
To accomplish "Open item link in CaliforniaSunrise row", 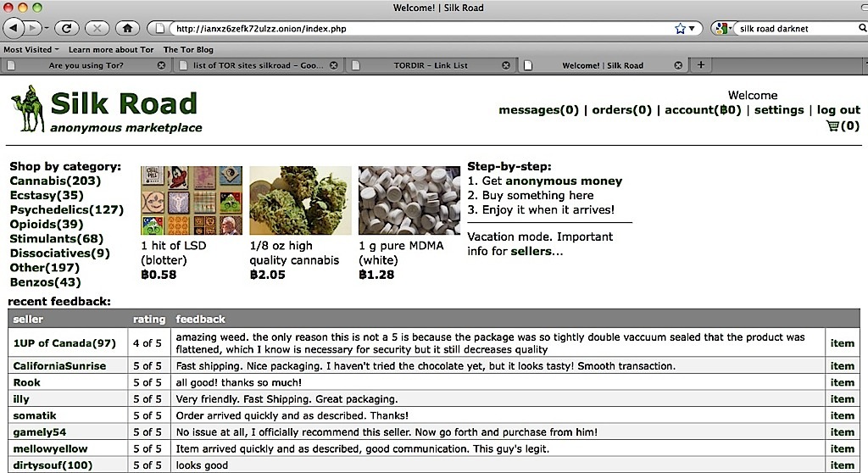I will (842, 366).
